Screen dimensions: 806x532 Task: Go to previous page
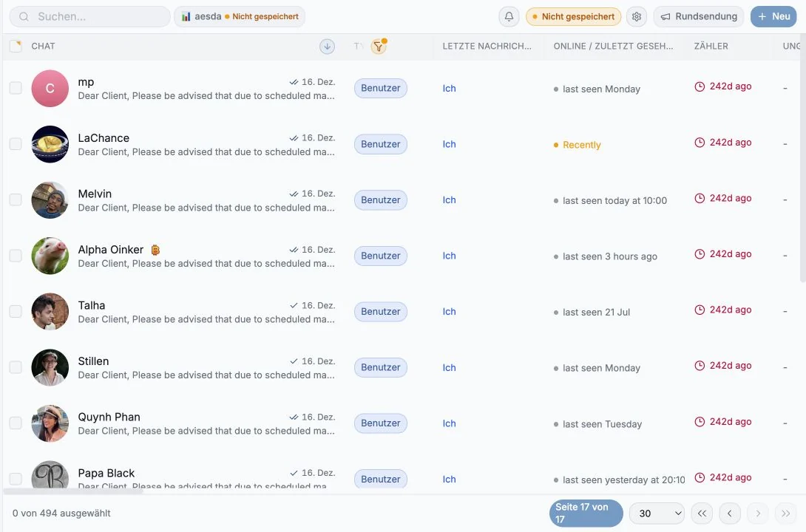click(729, 513)
